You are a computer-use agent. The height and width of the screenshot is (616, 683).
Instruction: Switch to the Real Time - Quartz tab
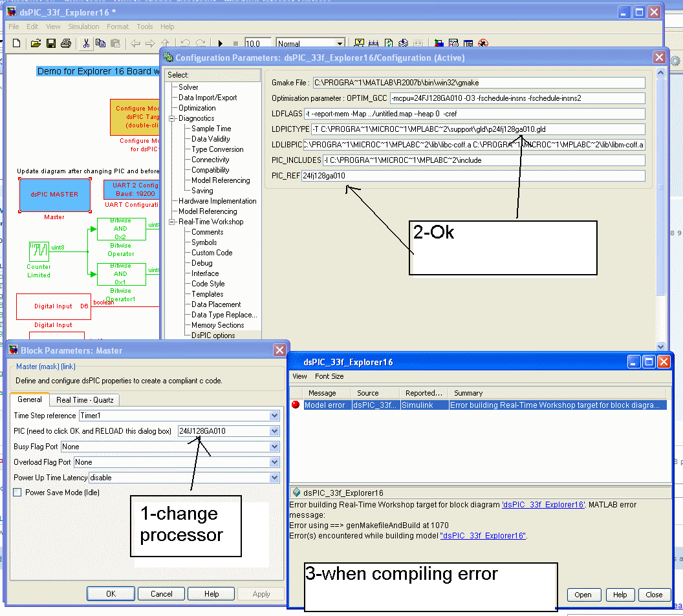point(85,400)
